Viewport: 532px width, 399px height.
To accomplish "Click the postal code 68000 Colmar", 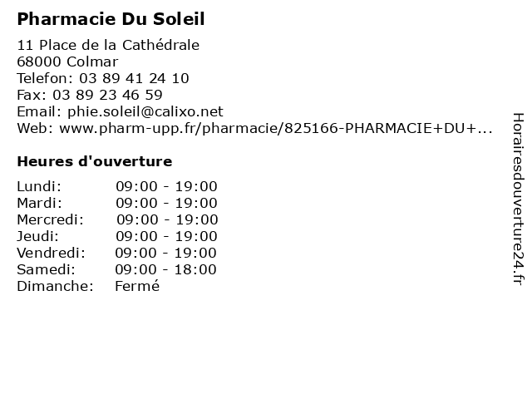I will 67,62.
